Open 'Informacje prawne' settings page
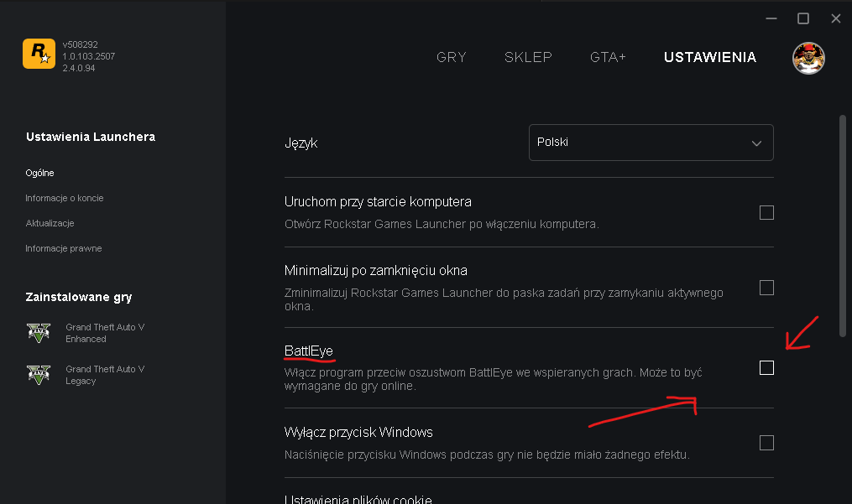852x504 pixels. pos(63,248)
